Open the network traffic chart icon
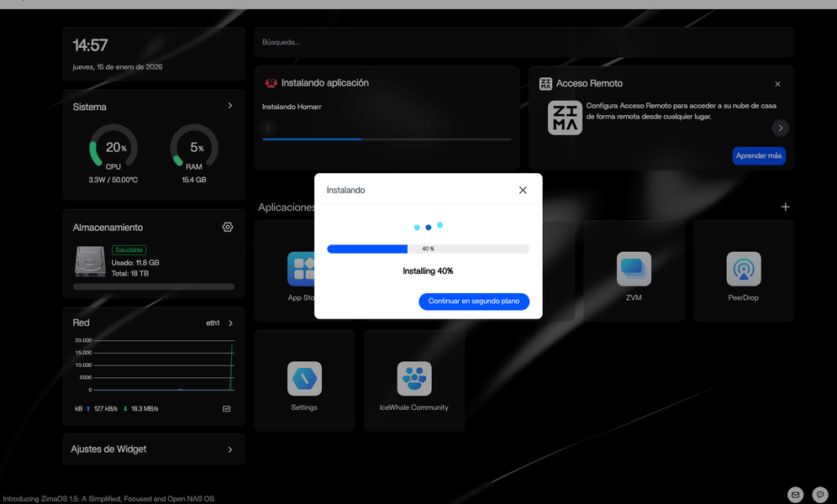 click(226, 409)
